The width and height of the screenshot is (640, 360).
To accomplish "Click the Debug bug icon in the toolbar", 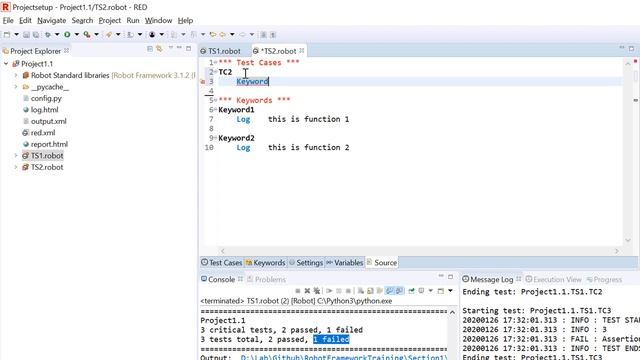I will pos(48,35).
